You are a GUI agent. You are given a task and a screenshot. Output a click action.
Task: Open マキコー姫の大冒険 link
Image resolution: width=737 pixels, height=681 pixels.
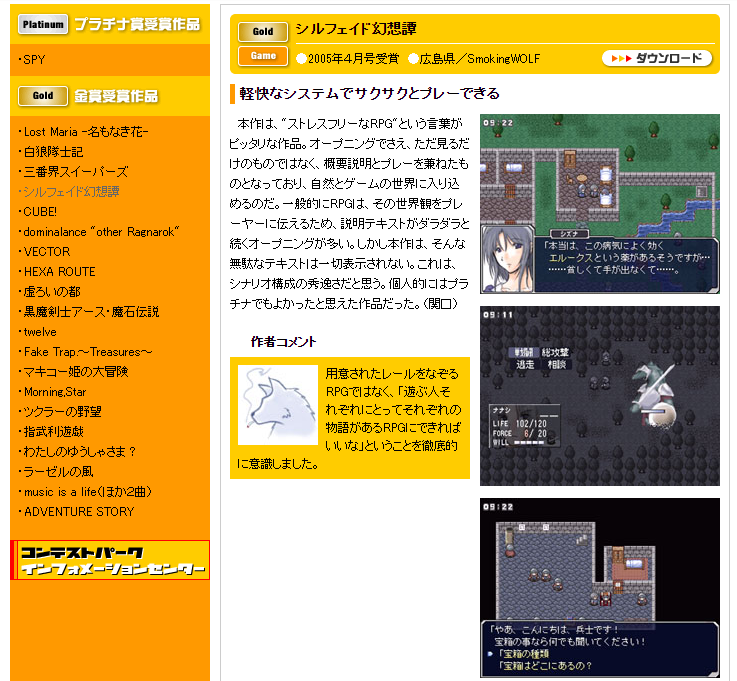76,372
